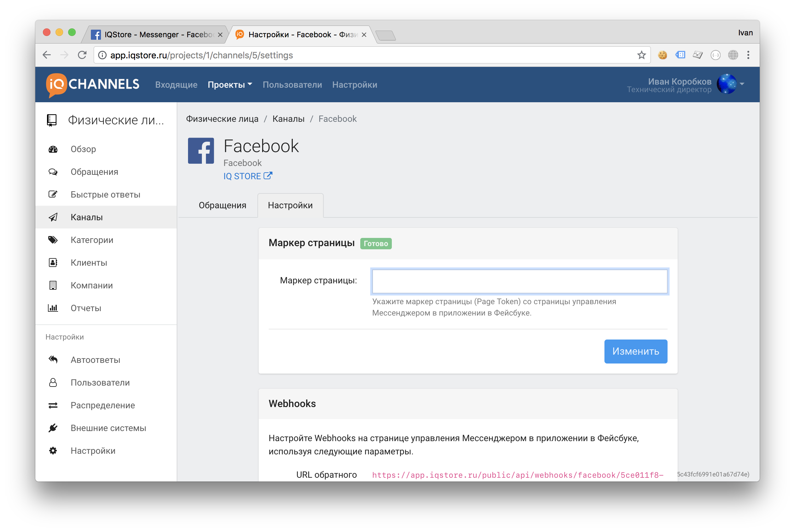Viewport: 795px width, 532px height.
Task: Focus the Маркер страницы input field
Action: point(520,281)
